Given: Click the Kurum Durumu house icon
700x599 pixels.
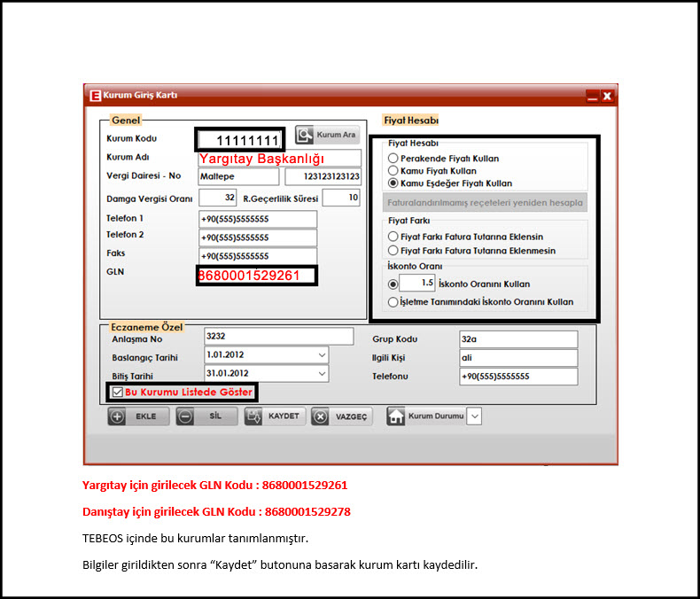Looking at the screenshot, I should (396, 416).
